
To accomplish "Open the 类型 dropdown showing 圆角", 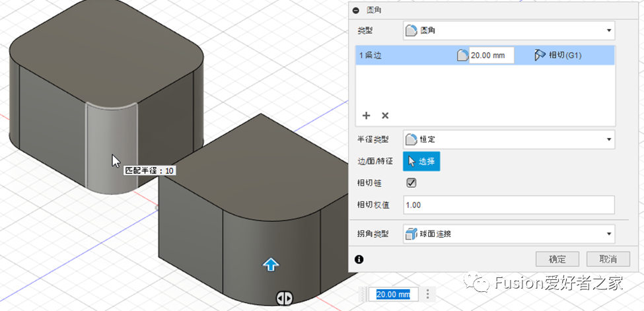I will (509, 30).
